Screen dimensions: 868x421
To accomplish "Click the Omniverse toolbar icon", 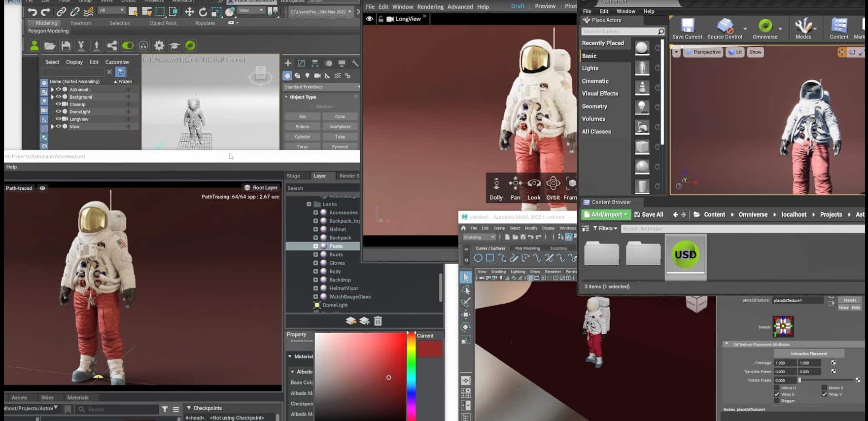I will (x=765, y=26).
